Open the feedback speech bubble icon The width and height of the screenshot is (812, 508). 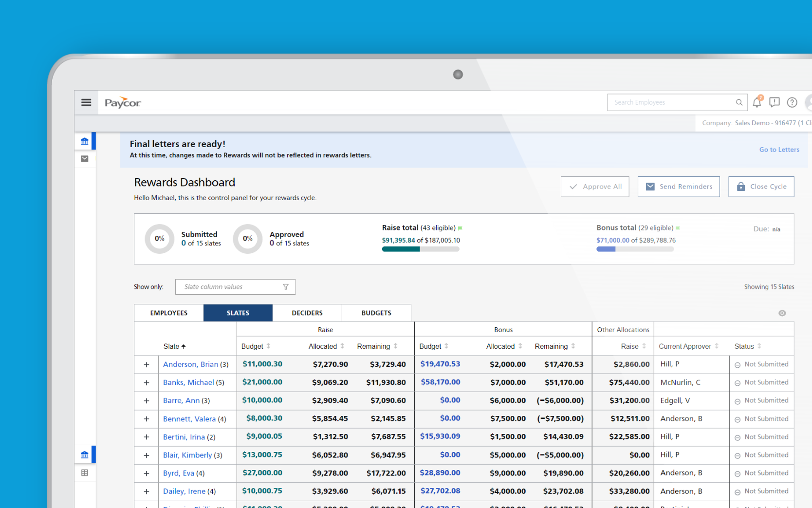pyautogui.click(x=774, y=102)
